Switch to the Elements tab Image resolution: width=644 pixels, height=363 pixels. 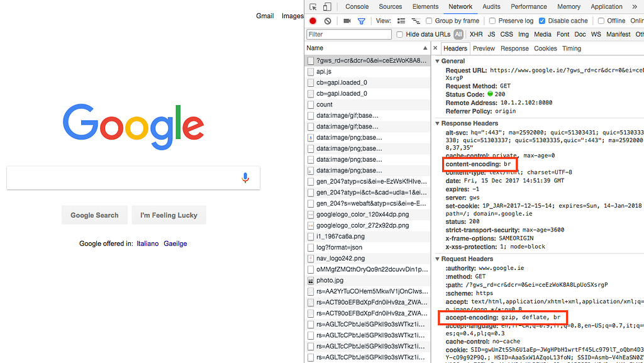pos(425,6)
